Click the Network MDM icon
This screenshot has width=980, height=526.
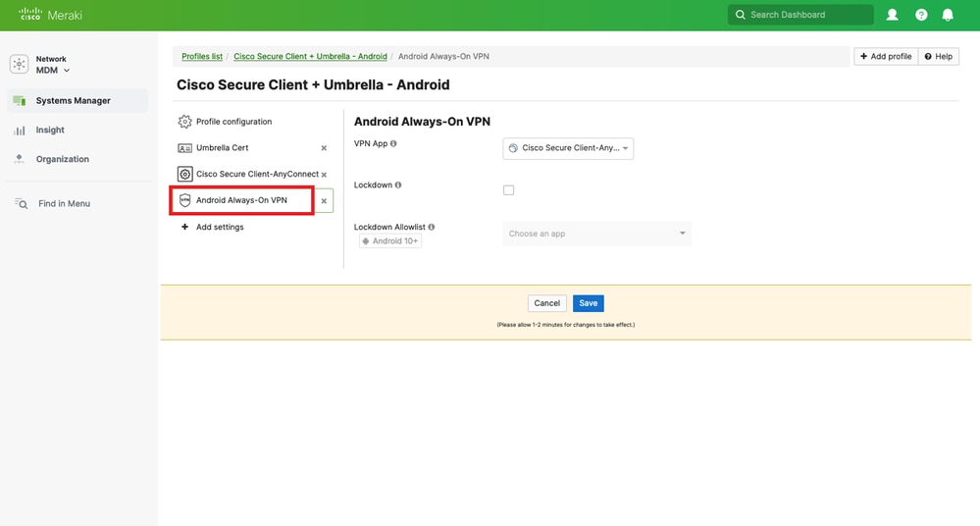point(20,64)
